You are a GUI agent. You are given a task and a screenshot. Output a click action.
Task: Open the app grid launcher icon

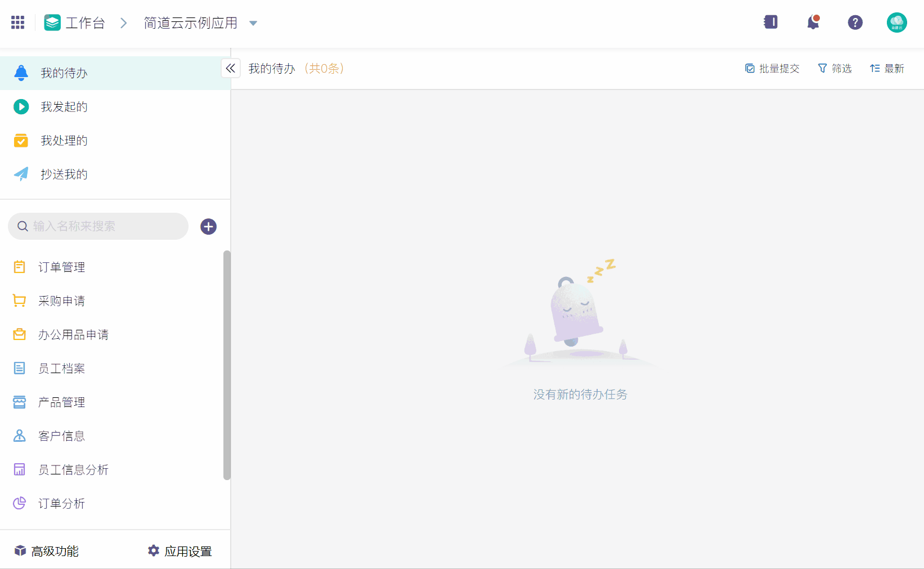tap(17, 23)
